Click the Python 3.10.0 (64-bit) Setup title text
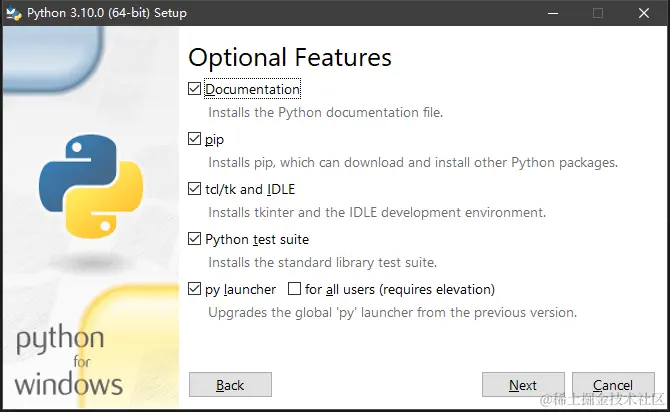670x412 pixels. coord(105,13)
